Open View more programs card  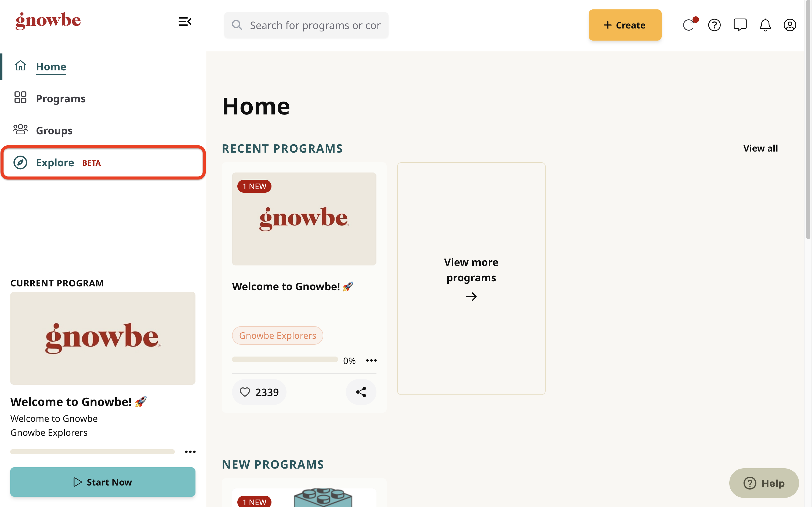coord(471,278)
